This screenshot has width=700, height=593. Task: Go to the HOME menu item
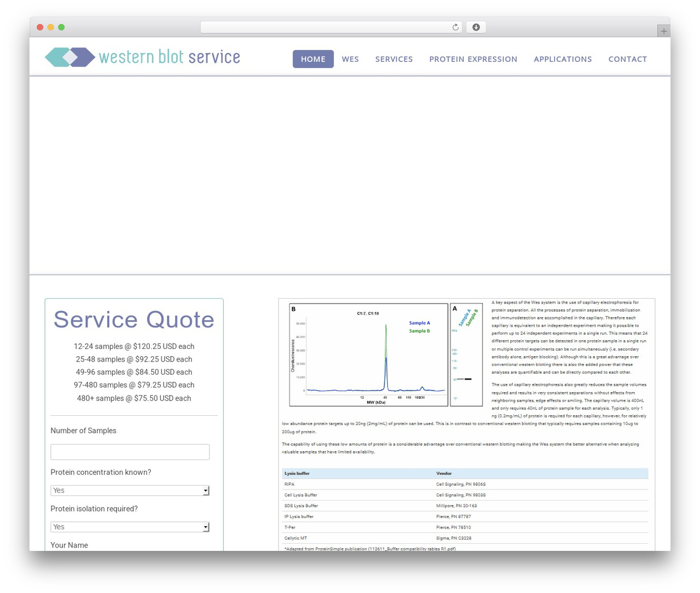[313, 59]
